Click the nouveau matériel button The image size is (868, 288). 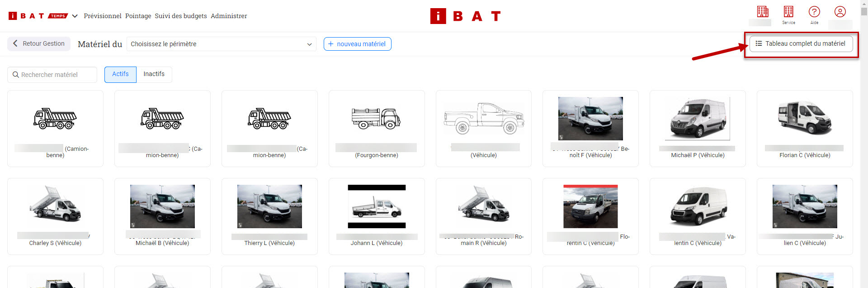(357, 44)
